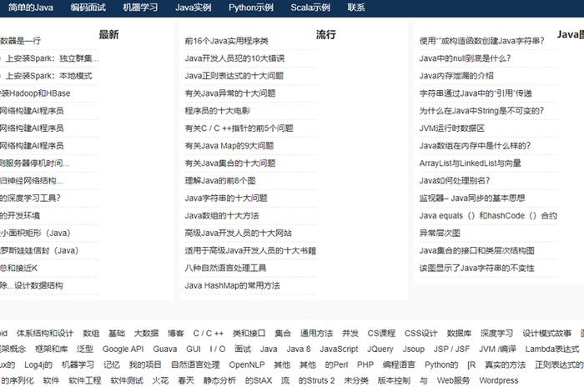
Task: Click Java equals () 和hashCode () 合约
Action: click(x=488, y=216)
